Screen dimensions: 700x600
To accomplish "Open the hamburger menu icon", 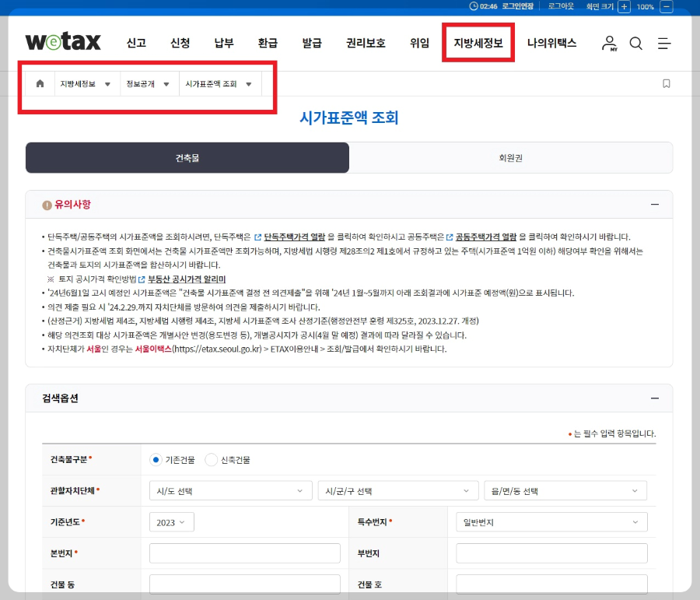I will point(665,44).
